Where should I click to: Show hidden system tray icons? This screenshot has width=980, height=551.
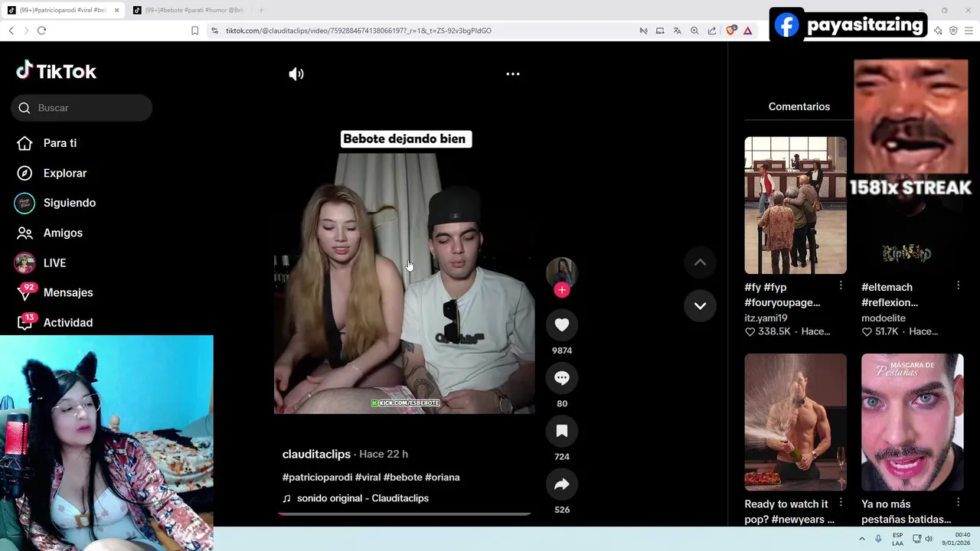[x=862, y=539]
